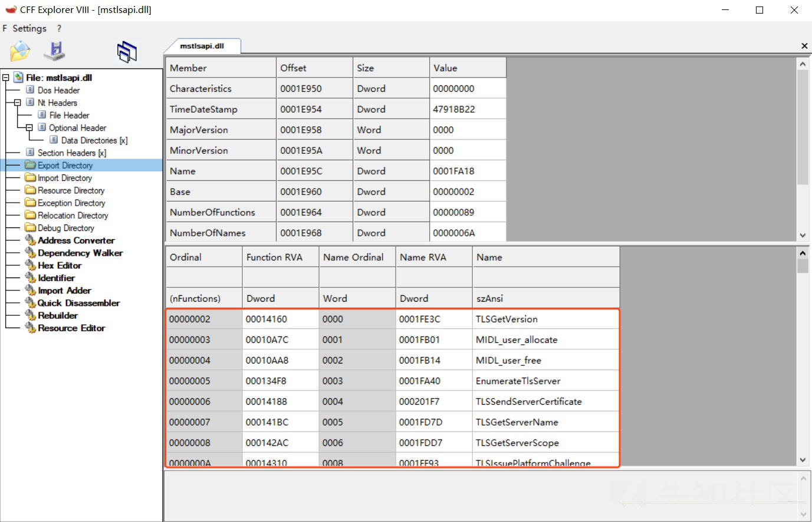Select the Dos Header node icon
This screenshot has width=812, height=522.
point(30,90)
